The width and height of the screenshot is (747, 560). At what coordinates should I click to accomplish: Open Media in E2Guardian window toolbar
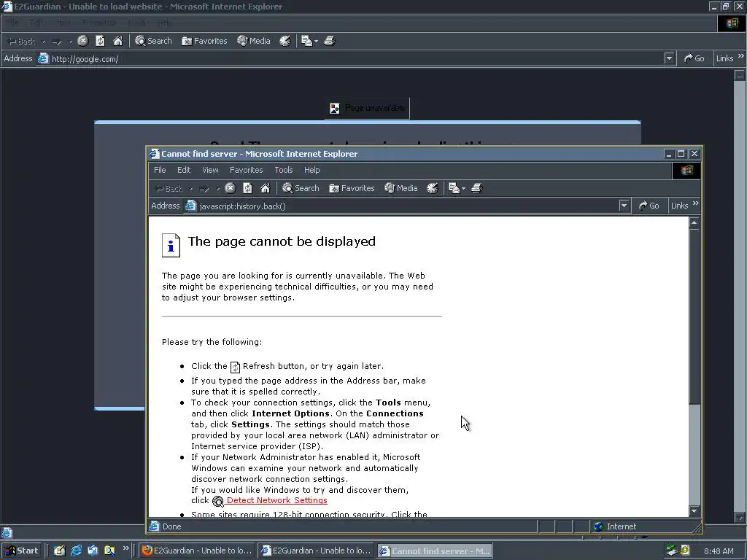[x=254, y=41]
